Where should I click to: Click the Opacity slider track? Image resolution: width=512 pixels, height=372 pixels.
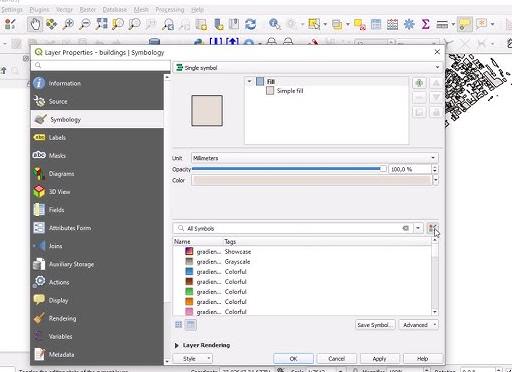click(289, 169)
